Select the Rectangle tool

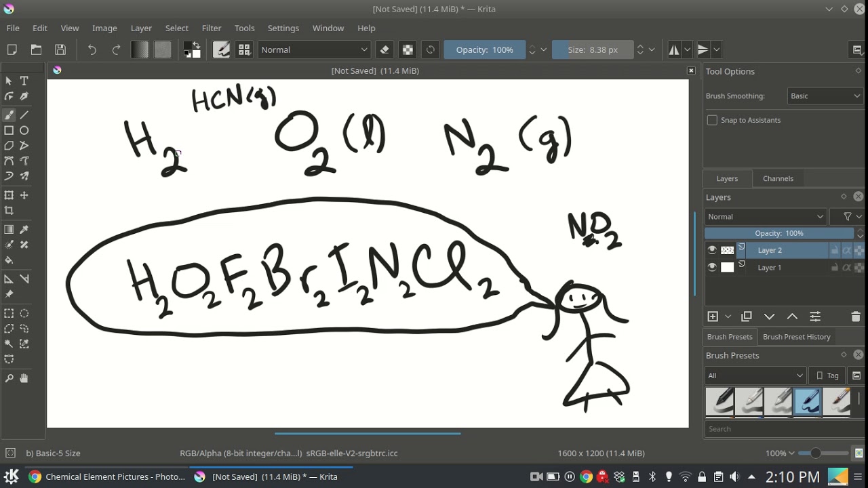pyautogui.click(x=9, y=130)
